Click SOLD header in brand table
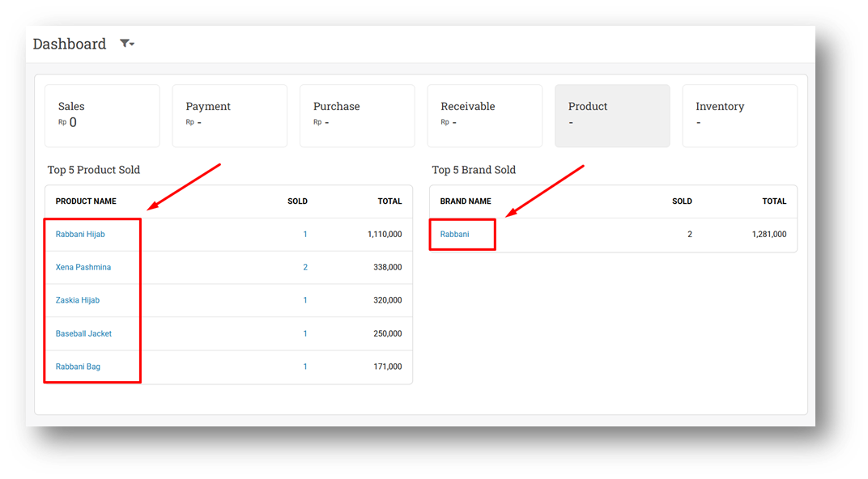Screen dimensions: 868x479 tap(682, 201)
